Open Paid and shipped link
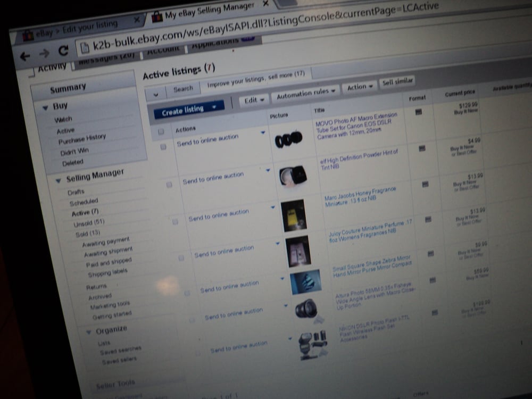Image resolution: width=532 pixels, height=399 pixels. tap(109, 262)
